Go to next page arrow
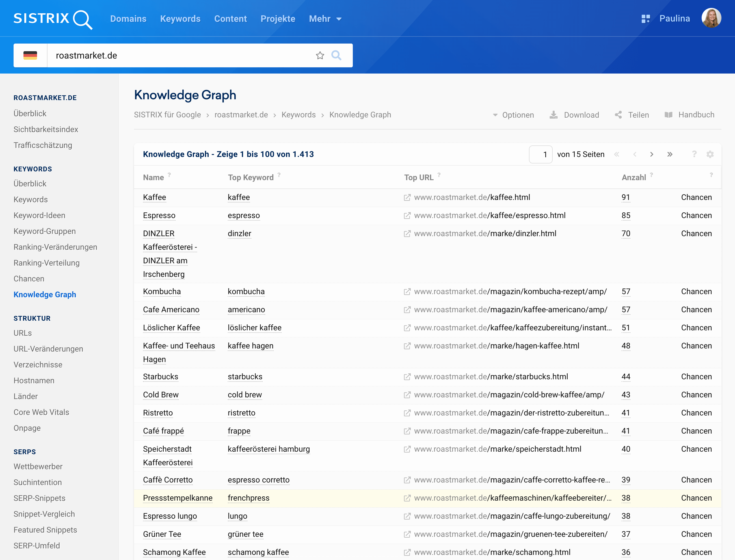 point(652,154)
